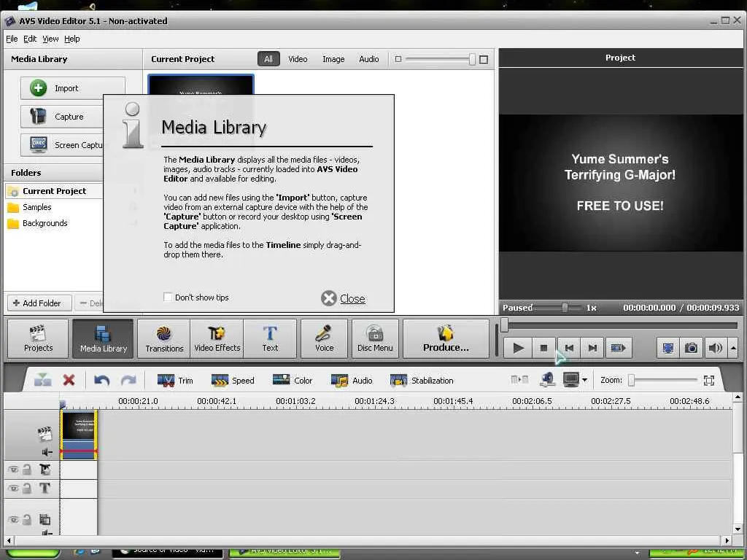
Task: Switch preview to full screen mode
Action: (668, 348)
